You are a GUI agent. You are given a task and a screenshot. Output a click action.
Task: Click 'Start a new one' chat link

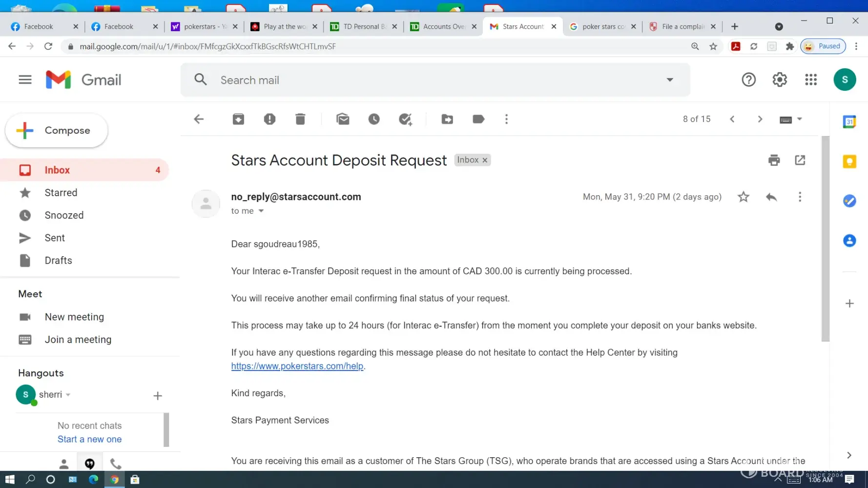coord(89,439)
